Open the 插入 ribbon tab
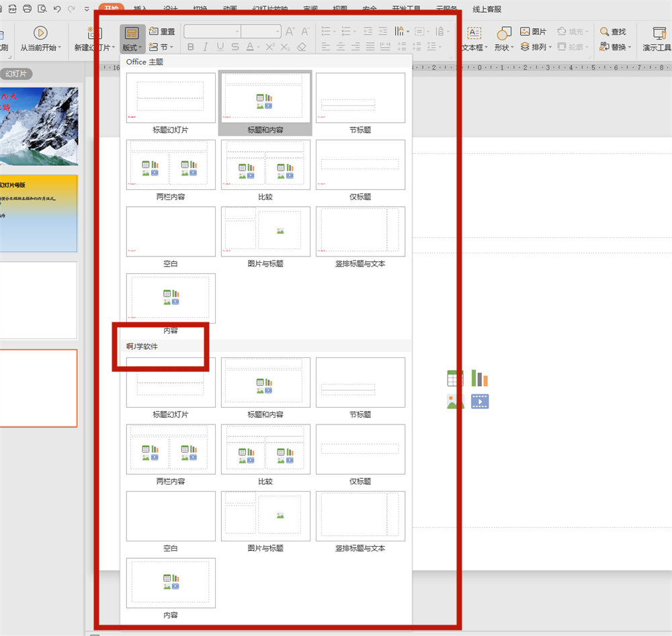Image resolution: width=672 pixels, height=636 pixels. click(x=140, y=9)
